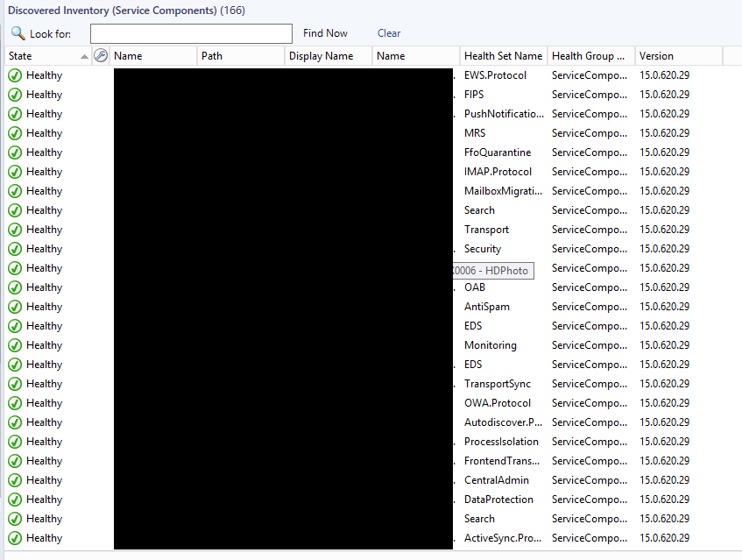Viewport: 742px width, 560px height.
Task: Sort by Health Set Name column header
Action: (x=503, y=56)
